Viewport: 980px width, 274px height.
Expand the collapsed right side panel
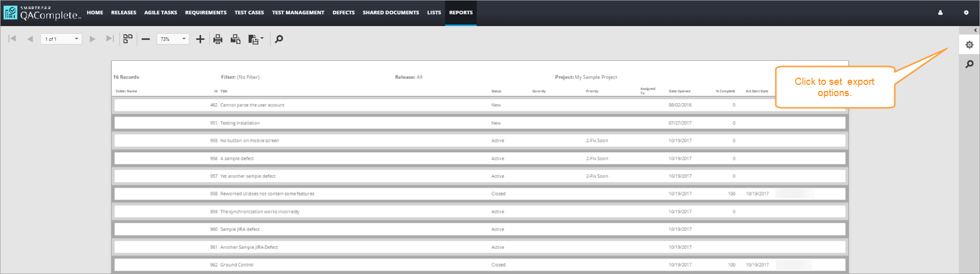975,30
